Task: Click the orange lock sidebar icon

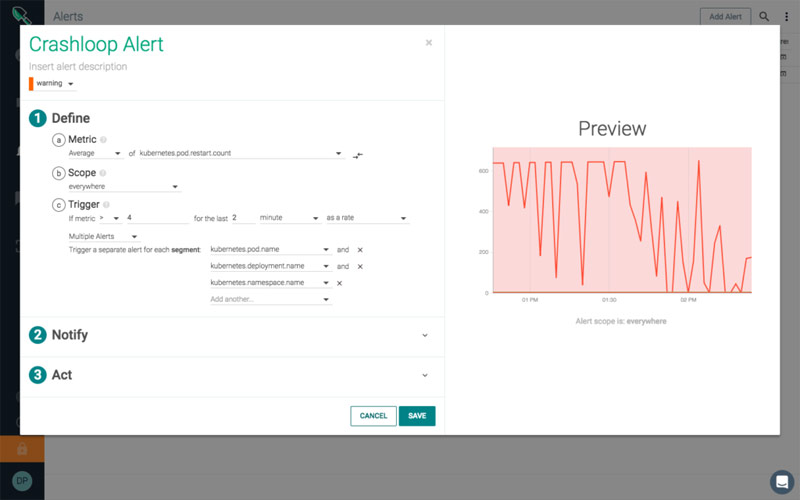Action: [x=22, y=449]
